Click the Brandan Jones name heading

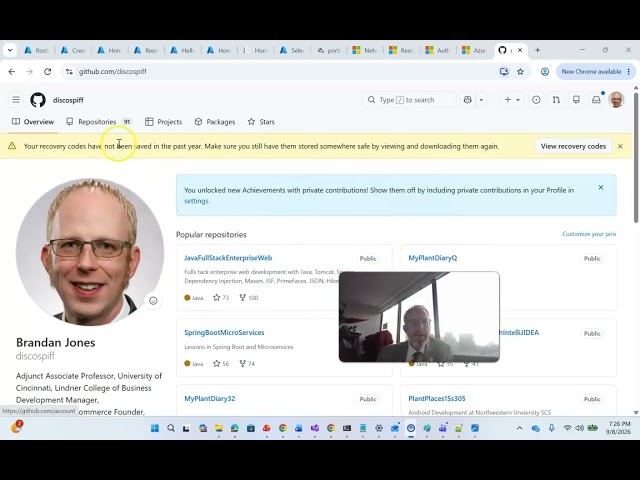(x=56, y=342)
